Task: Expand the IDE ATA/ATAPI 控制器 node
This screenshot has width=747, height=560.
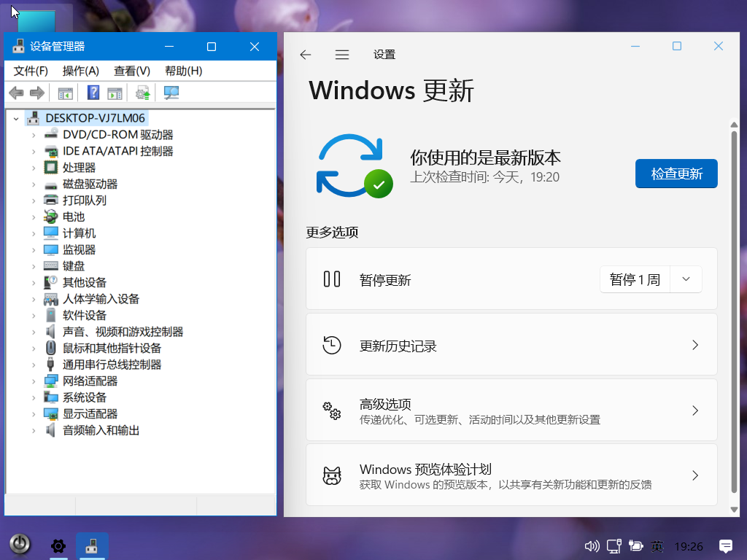Action: point(34,152)
